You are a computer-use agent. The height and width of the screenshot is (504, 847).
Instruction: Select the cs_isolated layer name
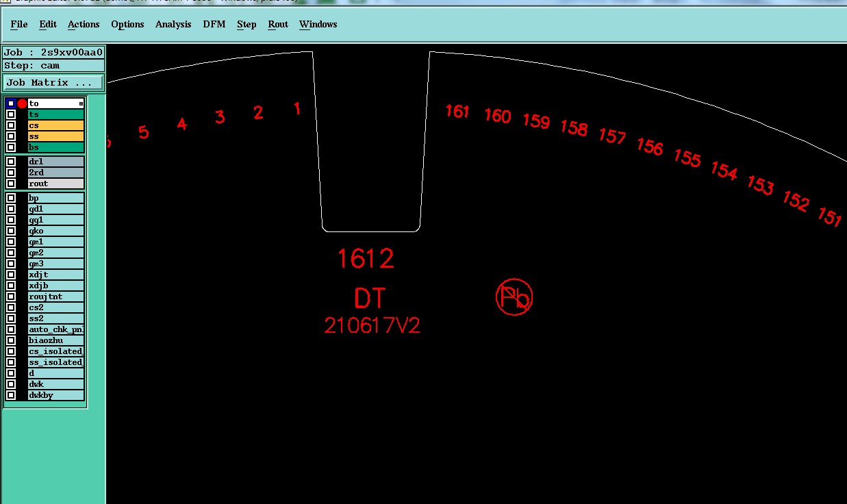tap(55, 351)
